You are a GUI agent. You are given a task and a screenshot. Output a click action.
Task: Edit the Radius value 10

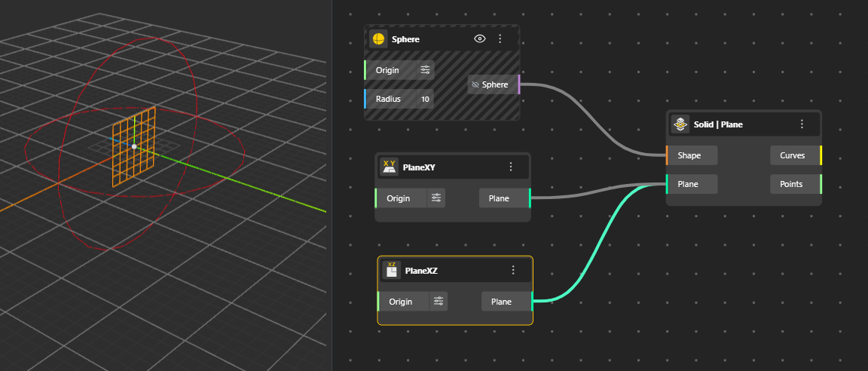(425, 99)
